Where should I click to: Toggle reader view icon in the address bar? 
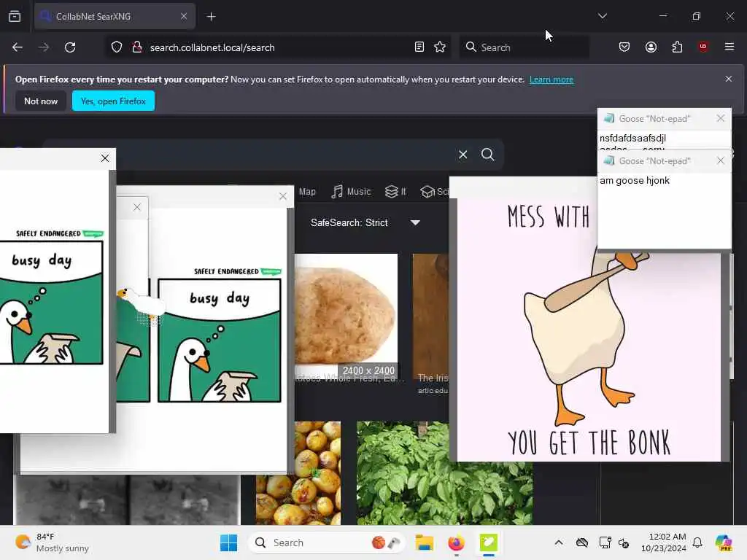(x=419, y=47)
